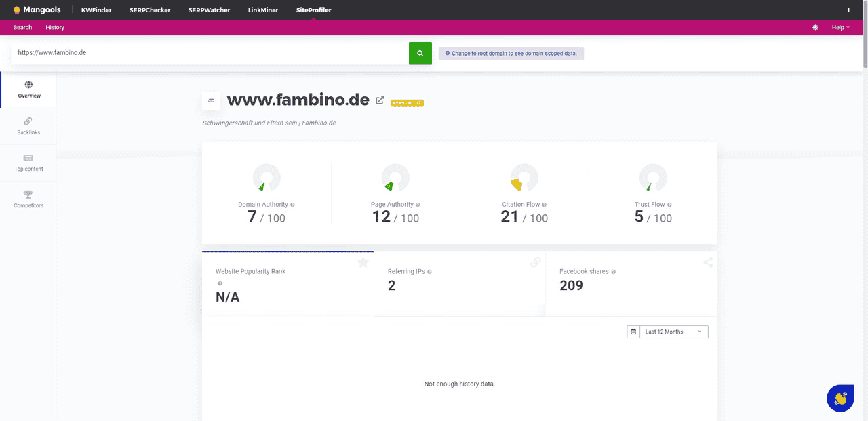Click Citation Flow help question icon
868x421 pixels.
click(x=545, y=205)
